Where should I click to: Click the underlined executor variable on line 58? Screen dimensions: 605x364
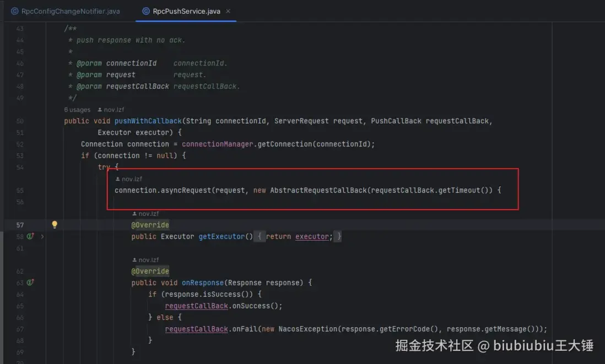coord(312,236)
